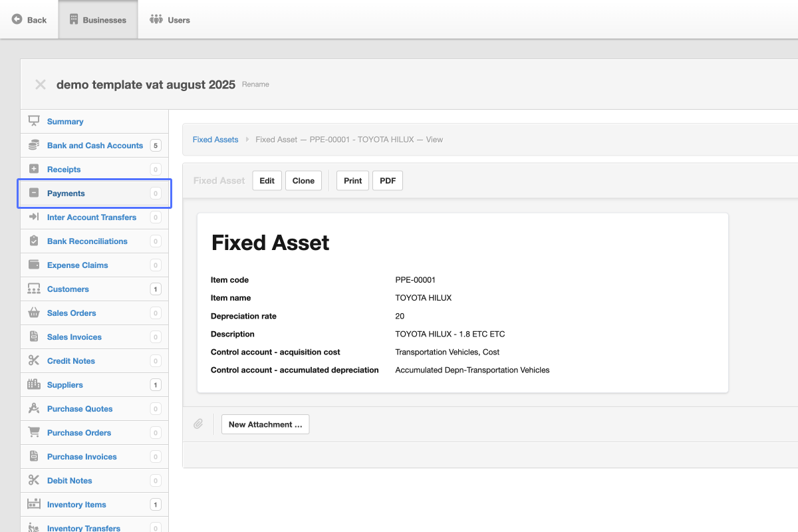The image size is (798, 532).
Task: Add a New Attachment
Action: [265, 424]
